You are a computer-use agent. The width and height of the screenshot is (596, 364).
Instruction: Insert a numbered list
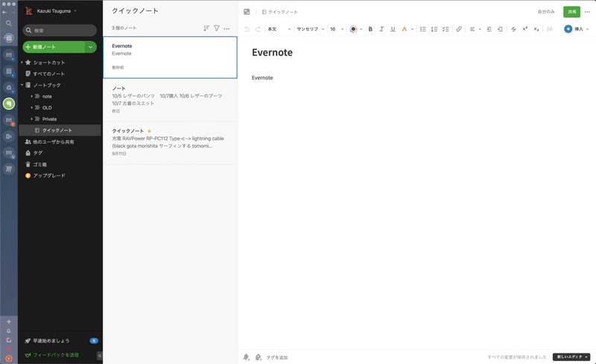click(434, 29)
